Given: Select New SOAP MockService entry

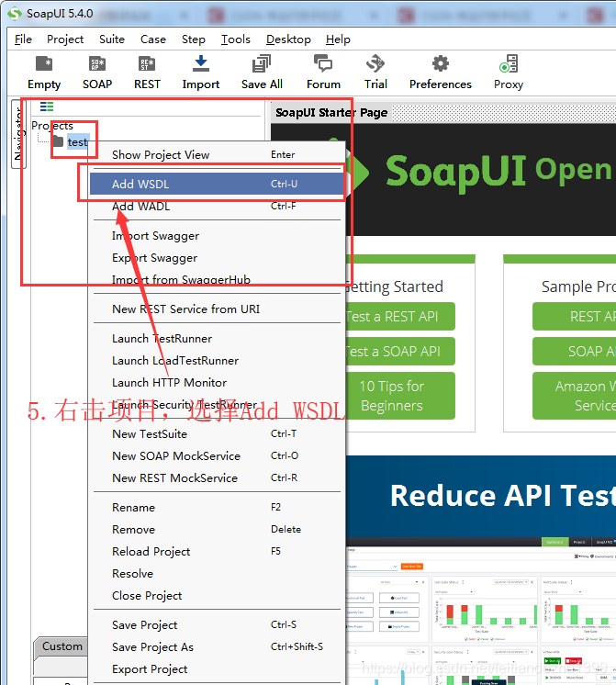Looking at the screenshot, I should pos(217,455).
